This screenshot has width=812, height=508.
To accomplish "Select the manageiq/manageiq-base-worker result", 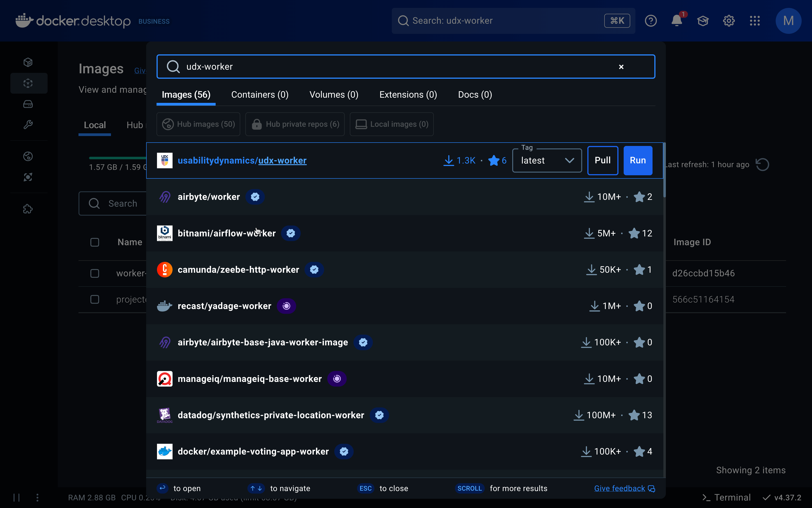I will (405, 379).
